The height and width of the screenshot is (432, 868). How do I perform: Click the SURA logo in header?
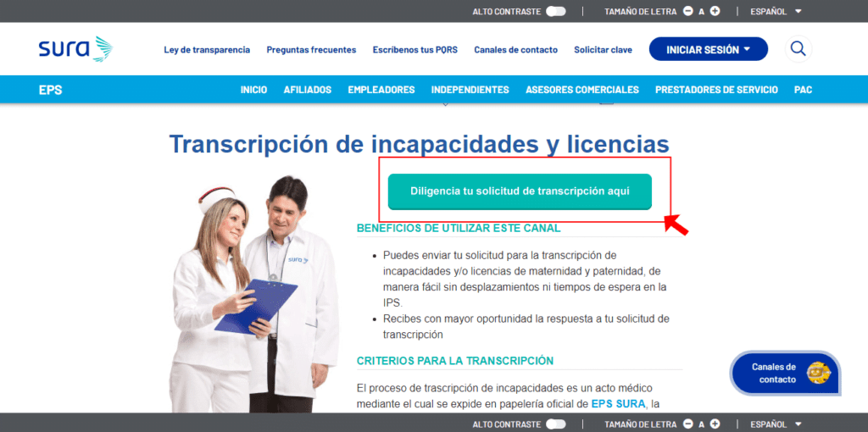75,49
